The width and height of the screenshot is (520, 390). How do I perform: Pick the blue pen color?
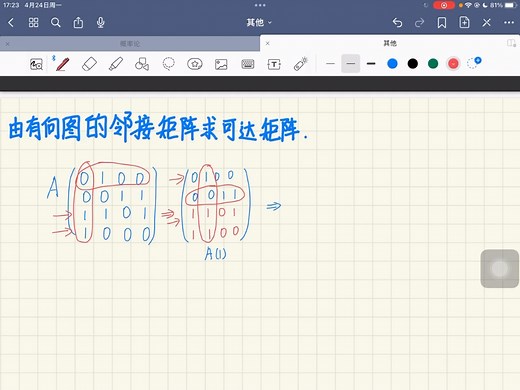(x=392, y=63)
